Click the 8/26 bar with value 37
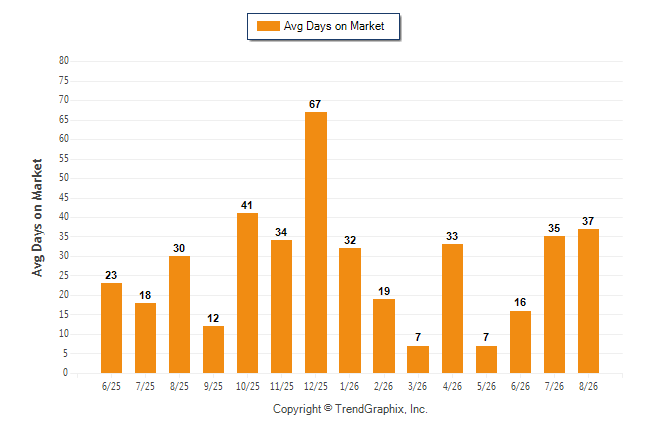The height and width of the screenshot is (434, 646). coord(588,301)
